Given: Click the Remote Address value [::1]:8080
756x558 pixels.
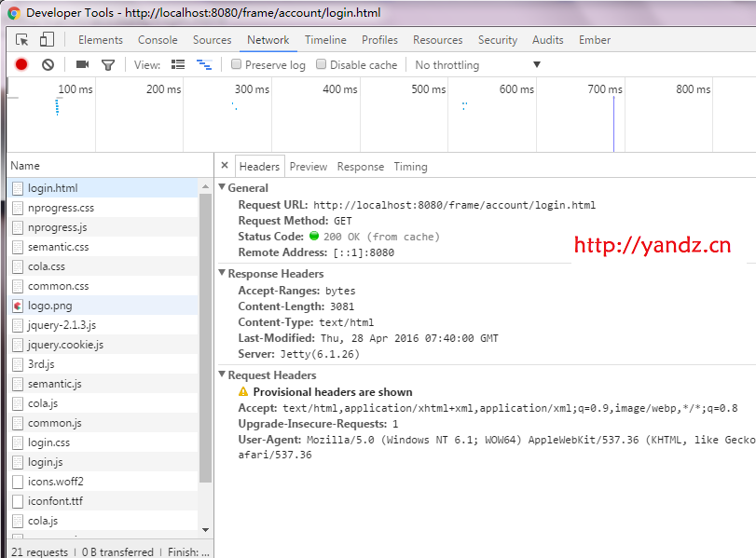Looking at the screenshot, I should coord(364,252).
